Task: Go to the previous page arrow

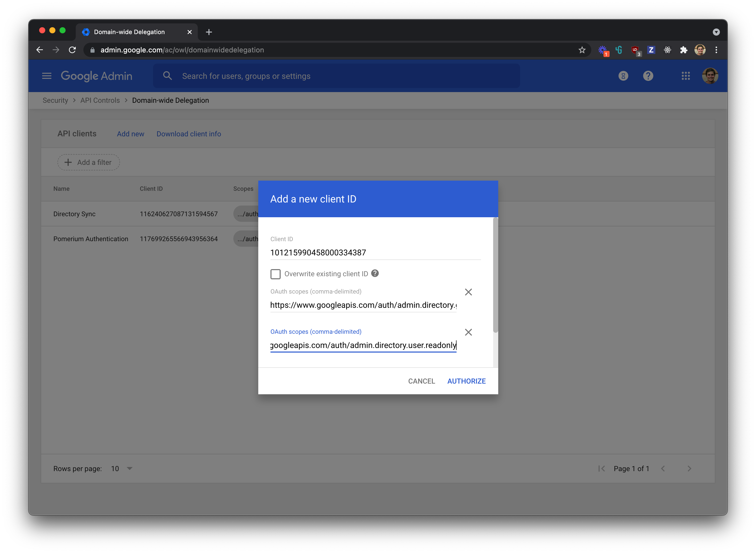Action: click(x=663, y=469)
